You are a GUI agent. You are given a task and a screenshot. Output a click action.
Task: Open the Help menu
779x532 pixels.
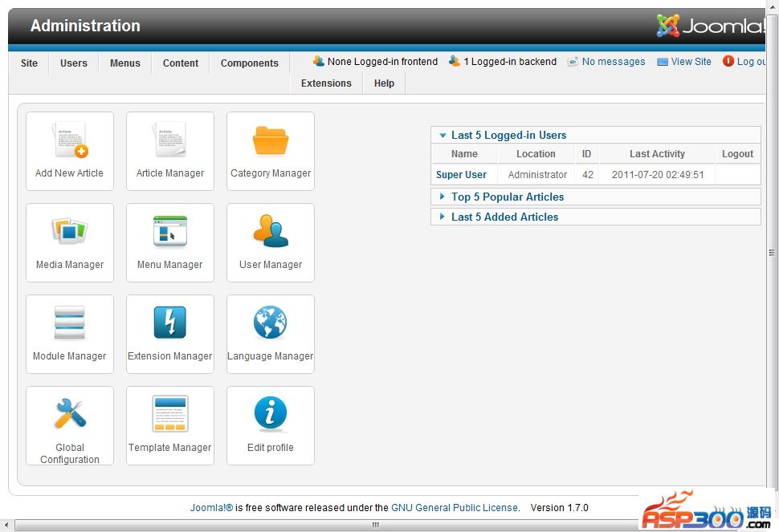tap(384, 83)
